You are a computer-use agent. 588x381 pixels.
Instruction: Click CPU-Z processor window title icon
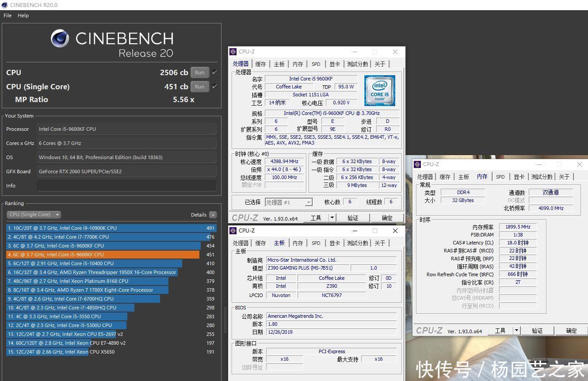[233, 52]
